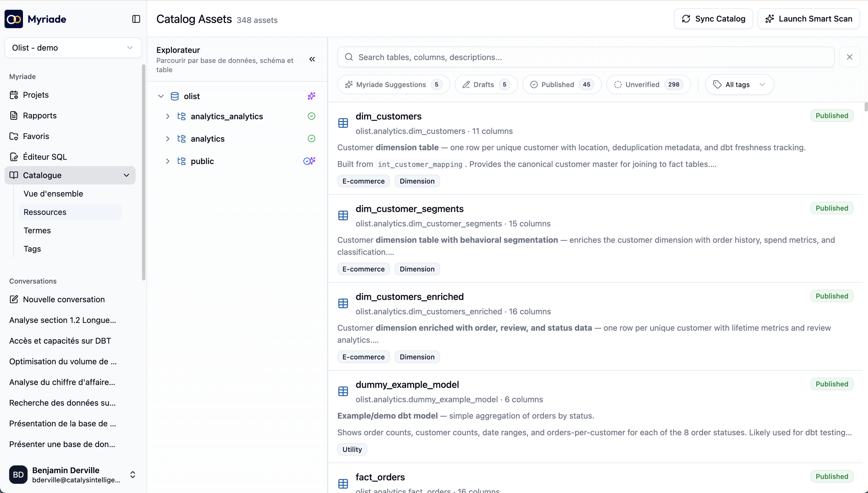The height and width of the screenshot is (493, 868).
Task: Click the BD user avatar
Action: coord(18,475)
